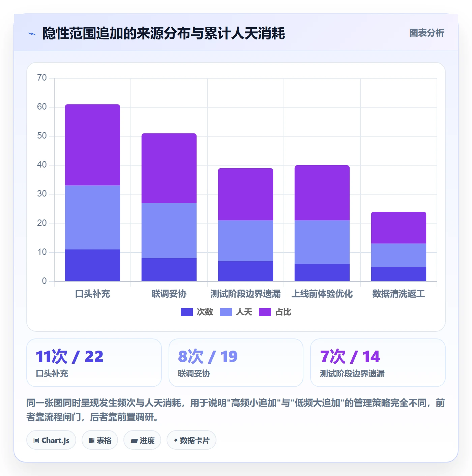This screenshot has height=476, width=472.
Task: Click the 联调妥协 x-axis label
Action: pos(169,294)
